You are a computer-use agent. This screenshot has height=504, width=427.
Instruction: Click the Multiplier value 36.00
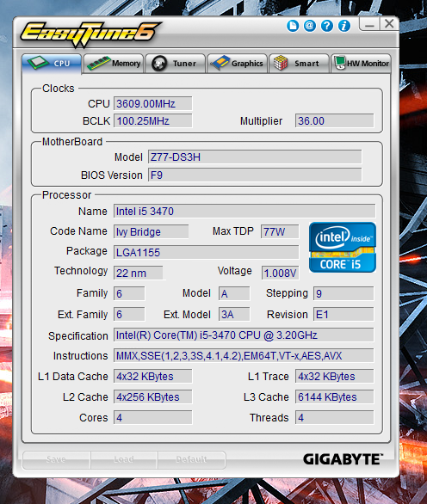pos(335,121)
